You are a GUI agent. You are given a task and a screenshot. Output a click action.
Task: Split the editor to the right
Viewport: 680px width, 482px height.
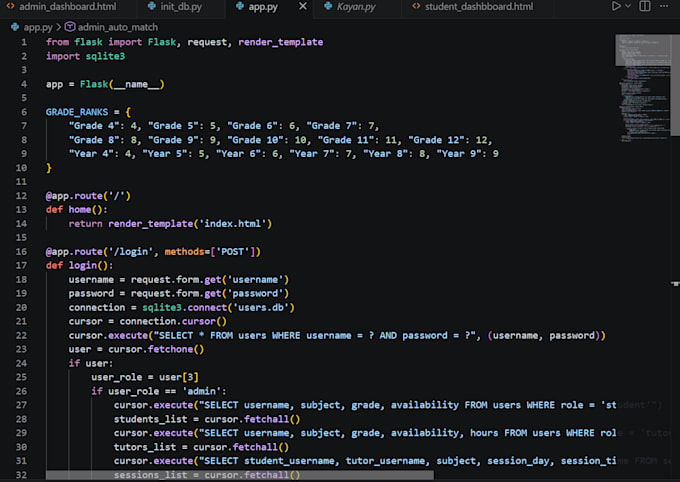[x=645, y=6]
